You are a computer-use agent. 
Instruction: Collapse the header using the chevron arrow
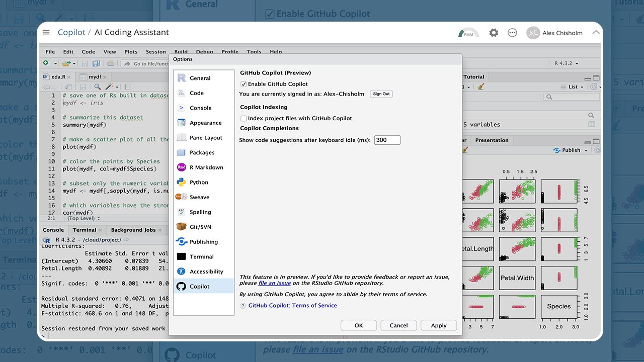coord(596,33)
